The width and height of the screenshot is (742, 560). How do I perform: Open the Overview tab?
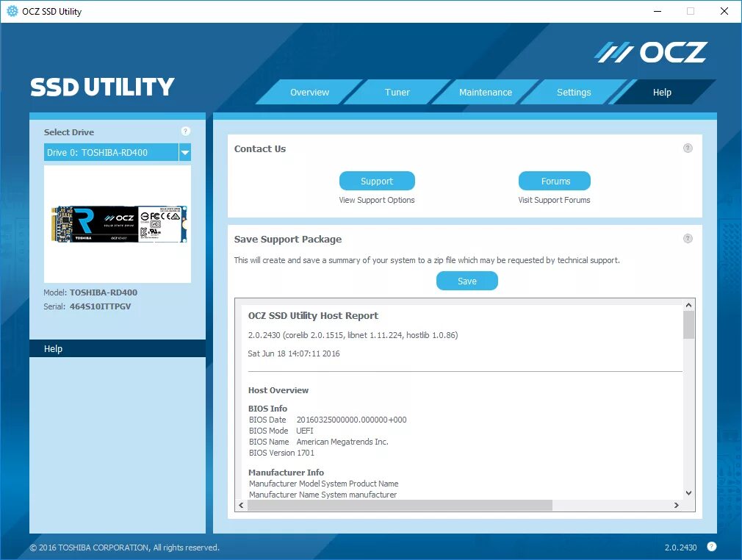pos(309,93)
